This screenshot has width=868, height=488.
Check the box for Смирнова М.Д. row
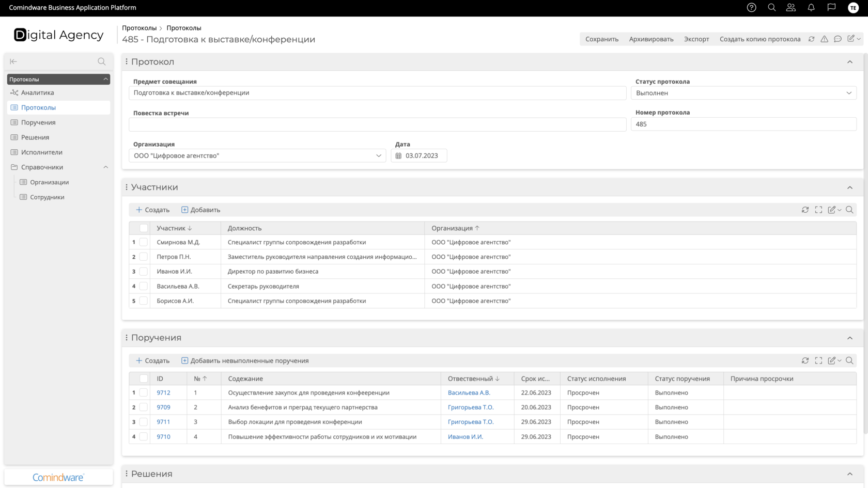(x=144, y=242)
